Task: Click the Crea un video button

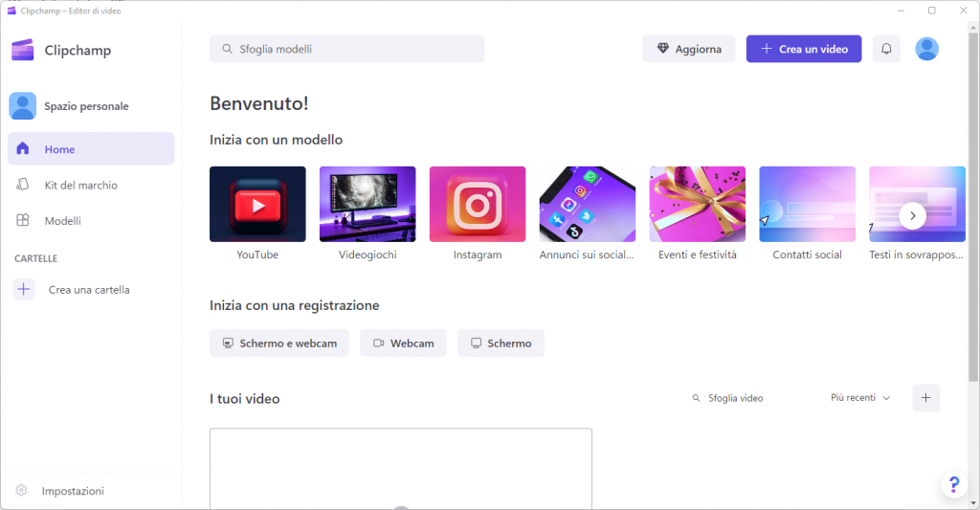Action: (804, 49)
